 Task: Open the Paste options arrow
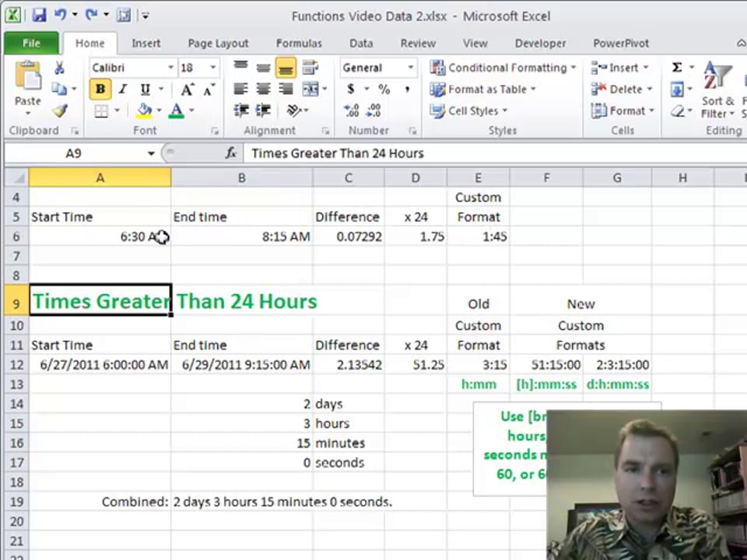pyautogui.click(x=28, y=114)
